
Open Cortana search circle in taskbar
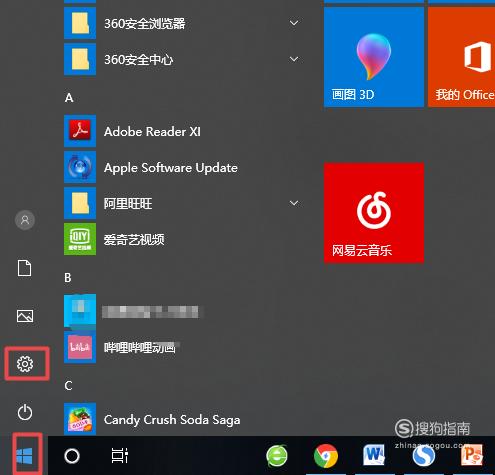72,456
